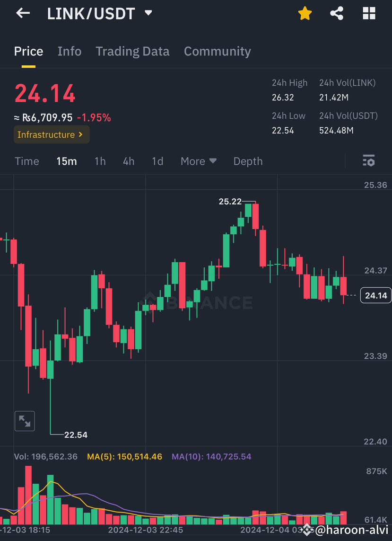Open the Infrastructure category link
The image size is (392, 541).
[51, 134]
